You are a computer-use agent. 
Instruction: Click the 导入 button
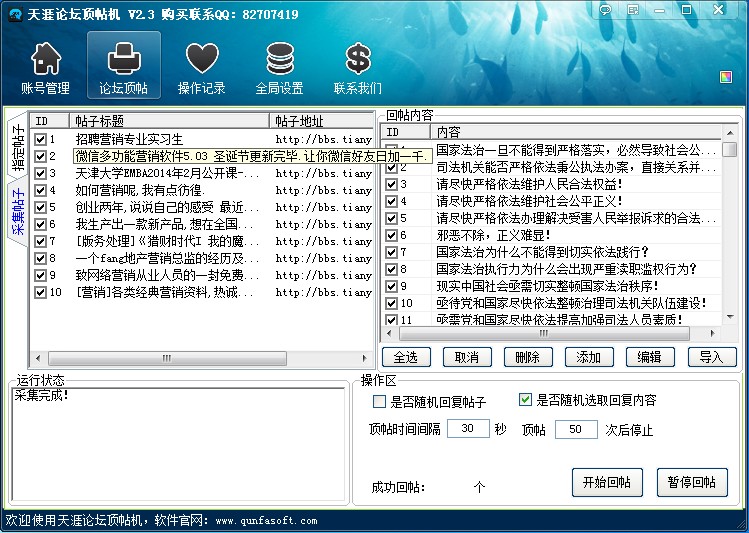pos(711,357)
